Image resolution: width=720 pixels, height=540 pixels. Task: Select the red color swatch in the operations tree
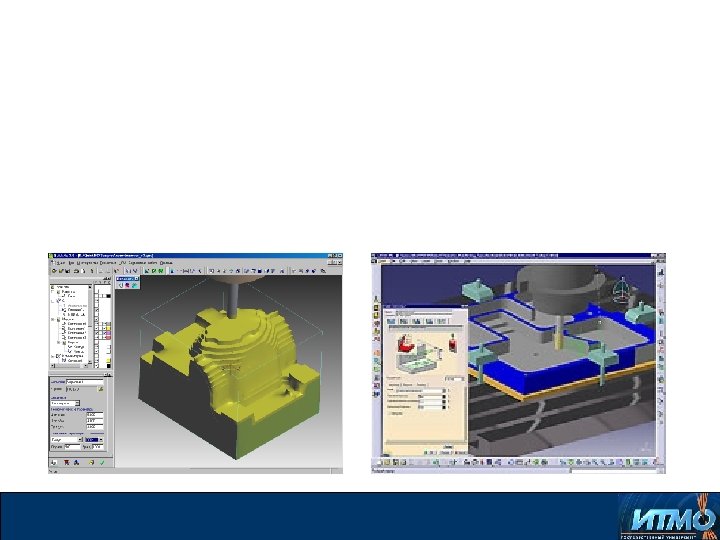(109, 338)
